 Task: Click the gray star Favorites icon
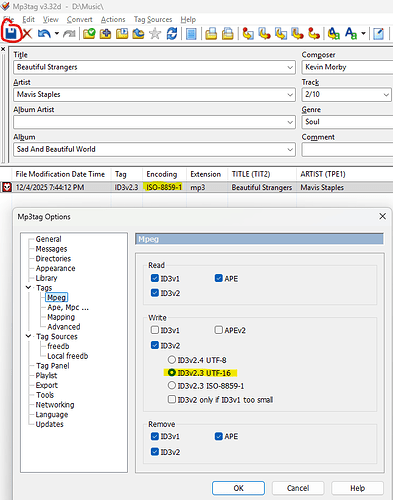coord(155,33)
